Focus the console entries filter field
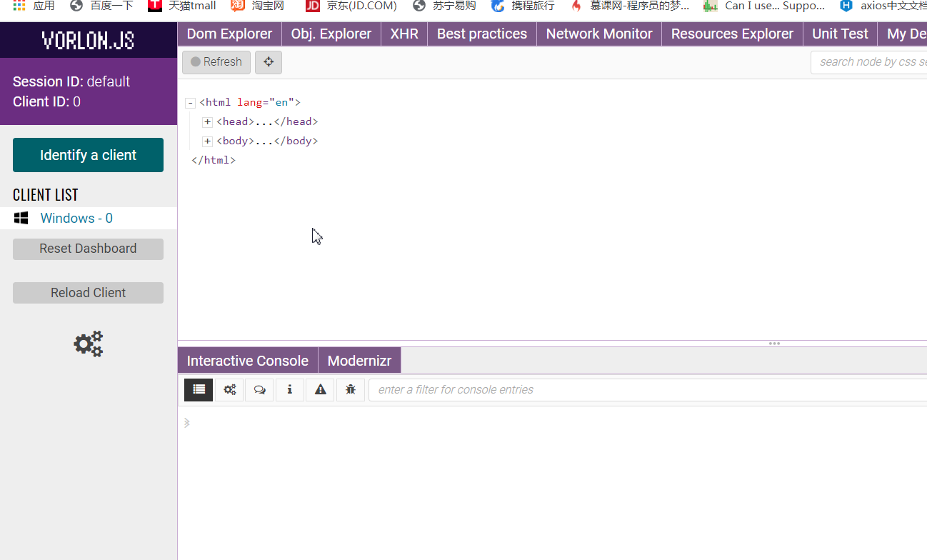This screenshot has width=927, height=560. 648,390
